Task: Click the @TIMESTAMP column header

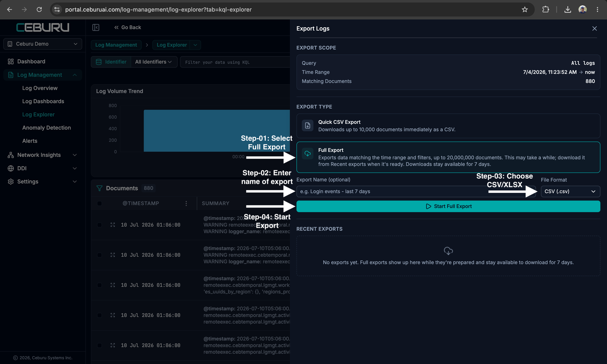Action: [x=141, y=203]
